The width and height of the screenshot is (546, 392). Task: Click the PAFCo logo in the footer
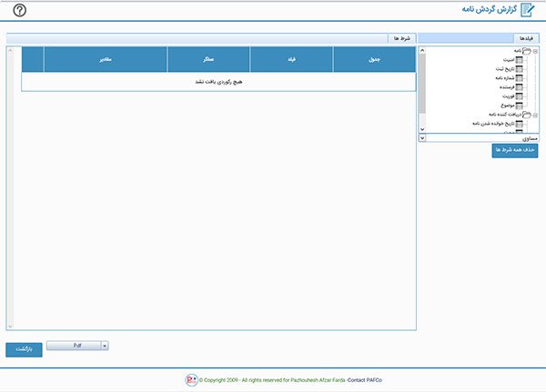(191, 380)
